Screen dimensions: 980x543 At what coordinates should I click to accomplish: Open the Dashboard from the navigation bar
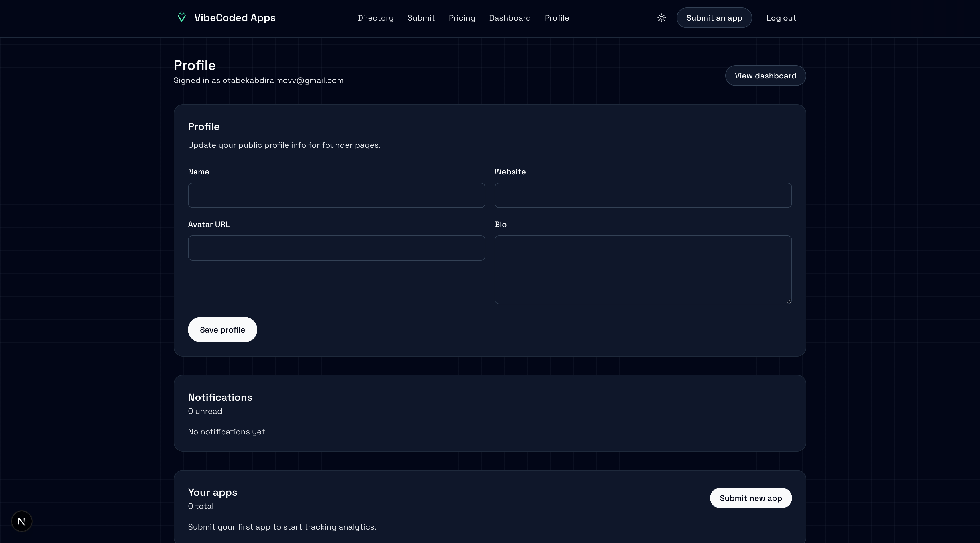click(510, 18)
